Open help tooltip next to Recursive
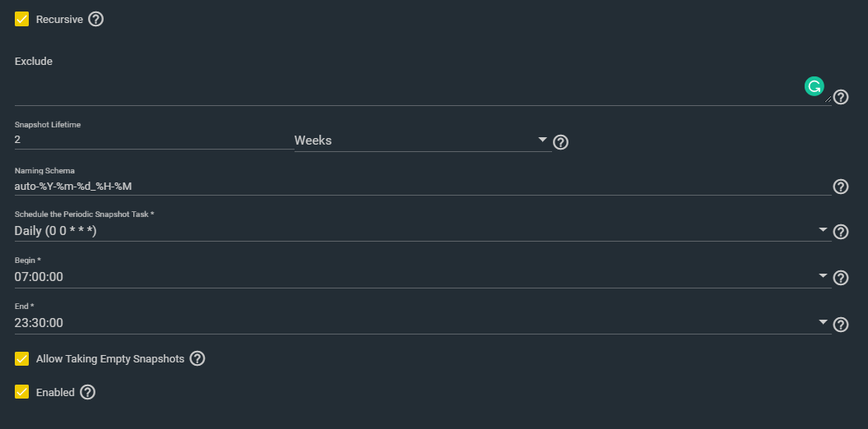 tap(95, 20)
